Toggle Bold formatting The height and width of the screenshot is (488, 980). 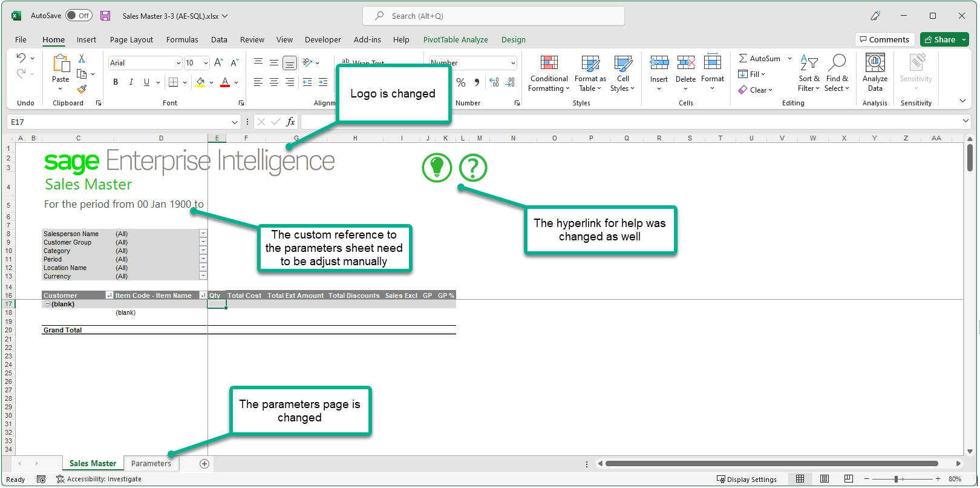116,82
